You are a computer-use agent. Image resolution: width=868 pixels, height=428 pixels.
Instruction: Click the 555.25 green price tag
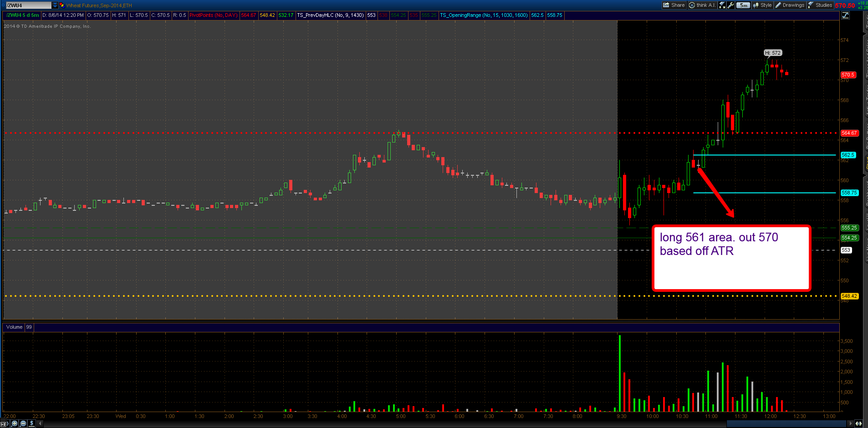click(x=849, y=228)
